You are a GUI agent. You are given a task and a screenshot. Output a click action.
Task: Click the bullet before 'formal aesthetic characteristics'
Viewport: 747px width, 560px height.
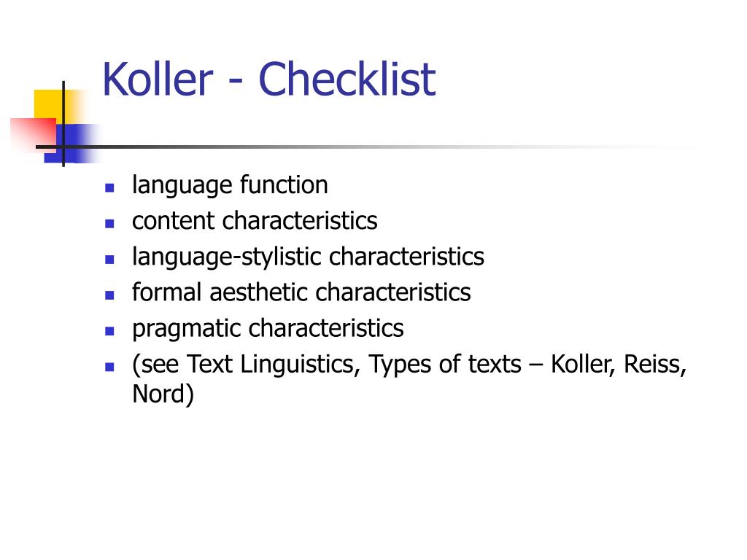[x=109, y=295]
